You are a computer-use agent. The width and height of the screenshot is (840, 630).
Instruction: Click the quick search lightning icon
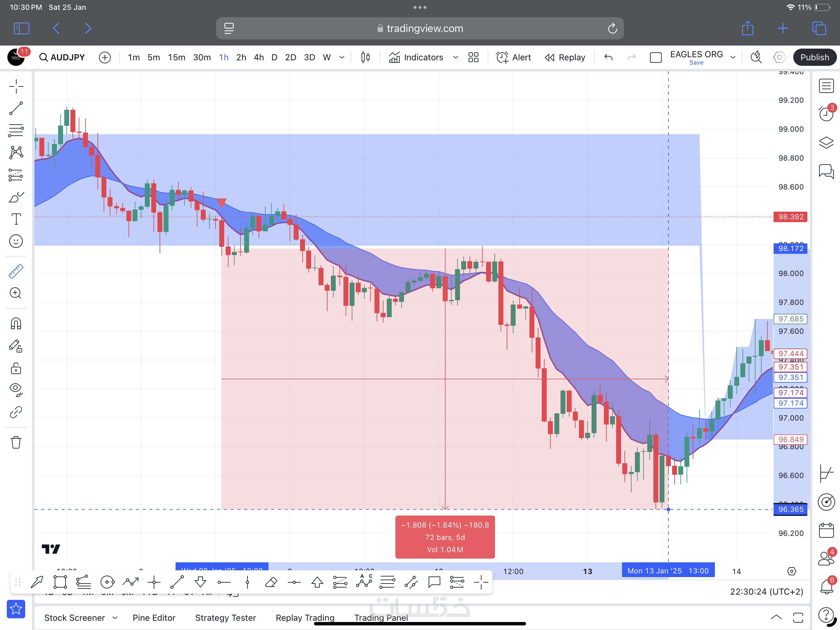[x=756, y=58]
